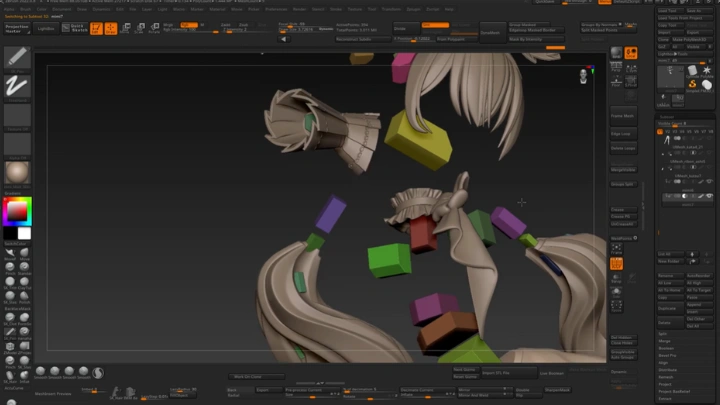Click the BPR render sphere icon

point(616,52)
